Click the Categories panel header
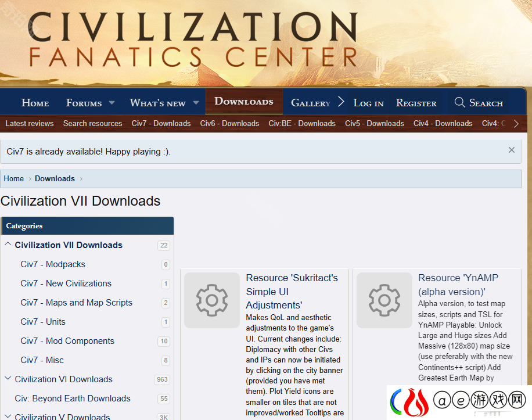The height and width of the screenshot is (420, 532). coord(87,226)
